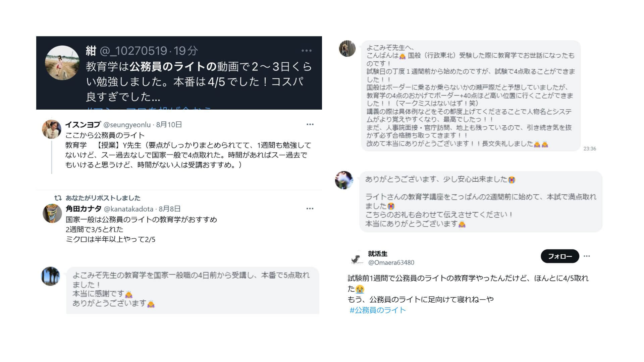Click the repost icon above 角田カナタ's tweet
The image size is (644, 362).
(x=58, y=198)
